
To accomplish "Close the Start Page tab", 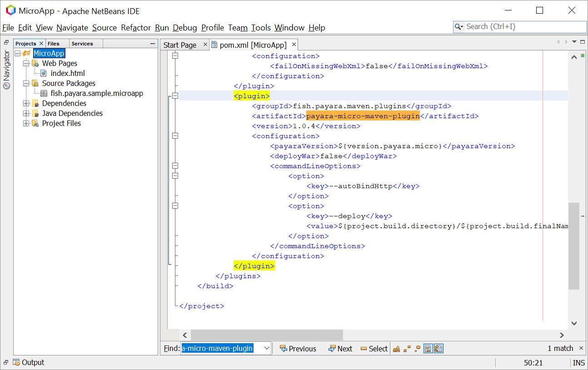I will click(x=205, y=45).
